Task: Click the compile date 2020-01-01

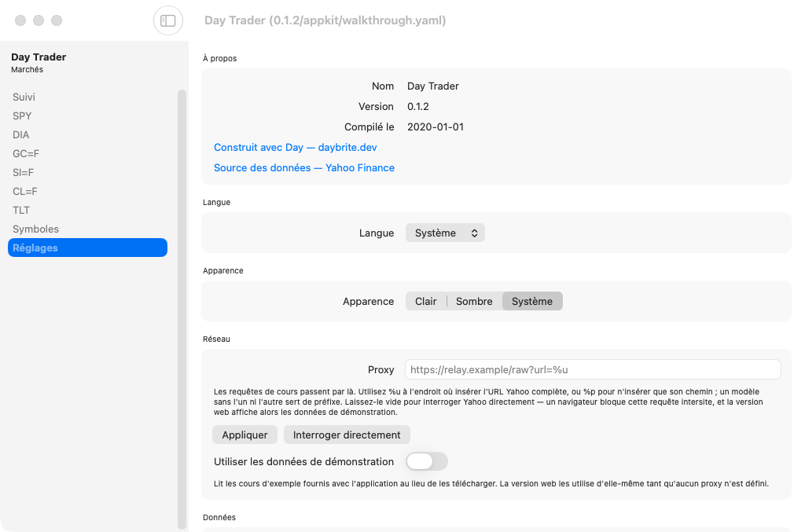Action: coord(436,127)
